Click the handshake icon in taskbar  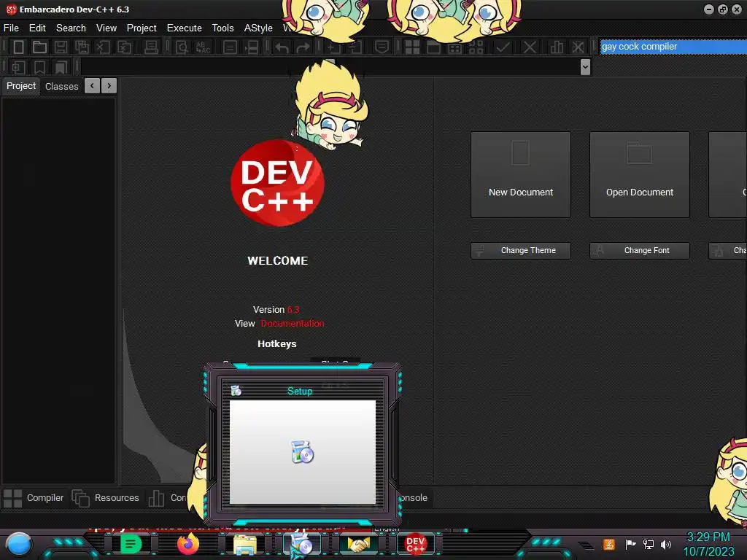(x=358, y=544)
